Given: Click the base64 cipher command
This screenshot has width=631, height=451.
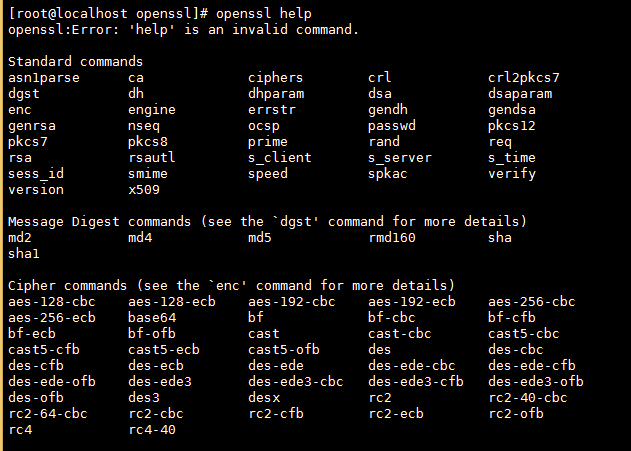Looking at the screenshot, I should click(152, 317).
